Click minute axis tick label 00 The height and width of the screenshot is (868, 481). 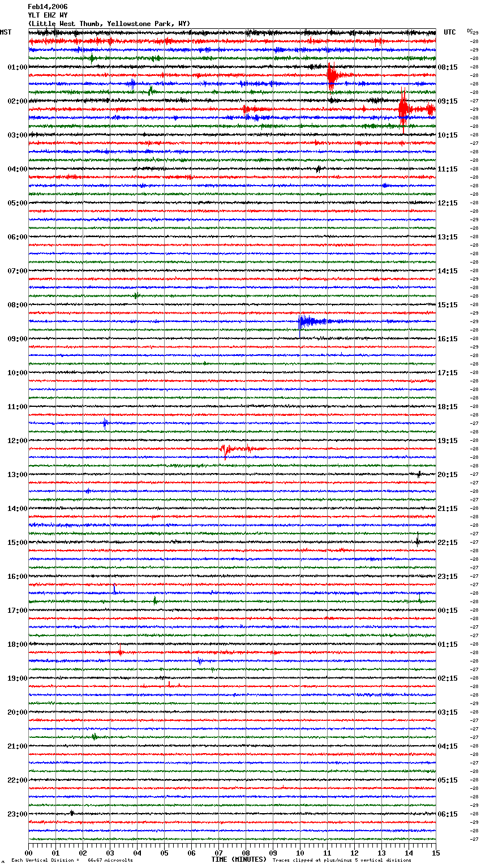coord(28,853)
